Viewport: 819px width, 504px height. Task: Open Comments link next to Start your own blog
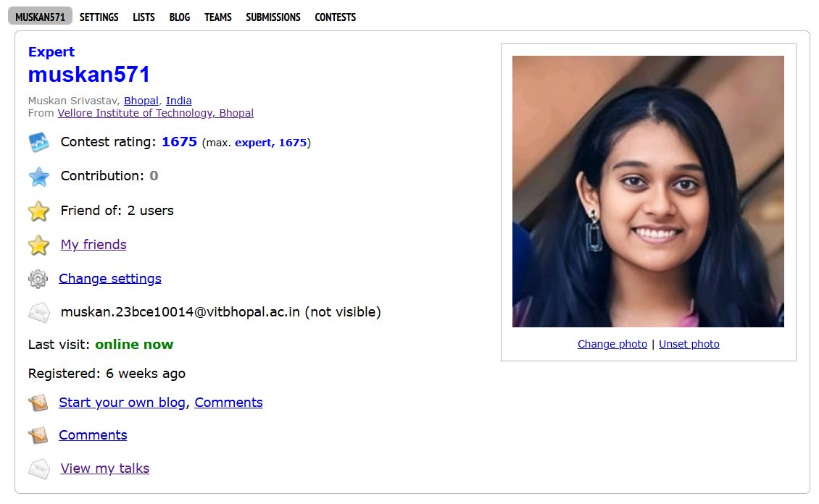pyautogui.click(x=229, y=403)
